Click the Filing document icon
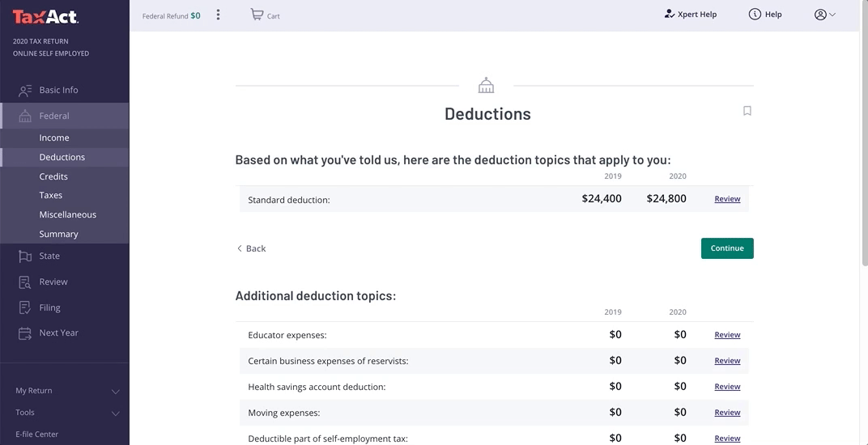Screen dimensions: 868x445 click(25, 308)
